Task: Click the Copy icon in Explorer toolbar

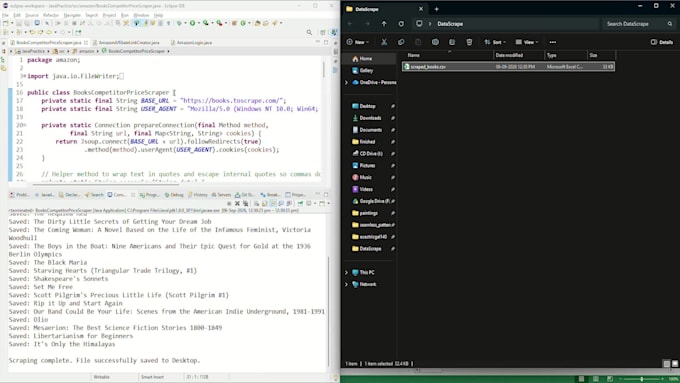Action: (x=401, y=42)
